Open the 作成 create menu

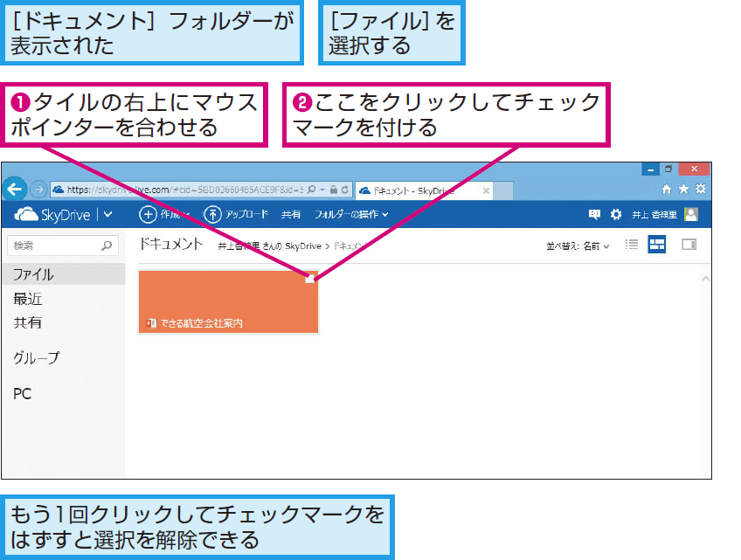click(164, 214)
